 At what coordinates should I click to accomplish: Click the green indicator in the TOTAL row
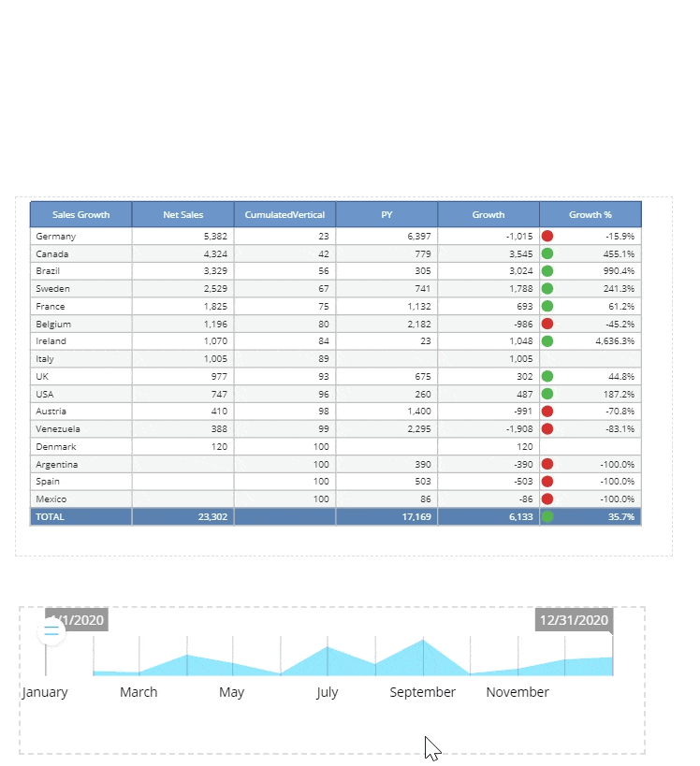click(547, 516)
